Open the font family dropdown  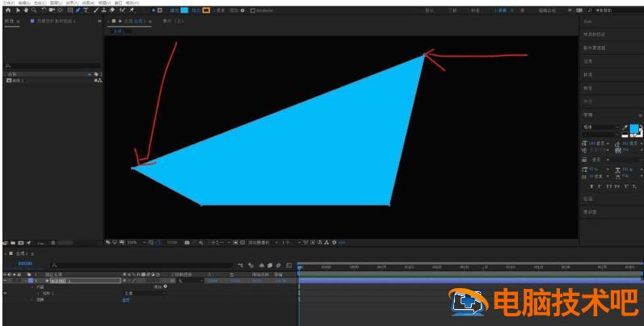tap(600, 127)
